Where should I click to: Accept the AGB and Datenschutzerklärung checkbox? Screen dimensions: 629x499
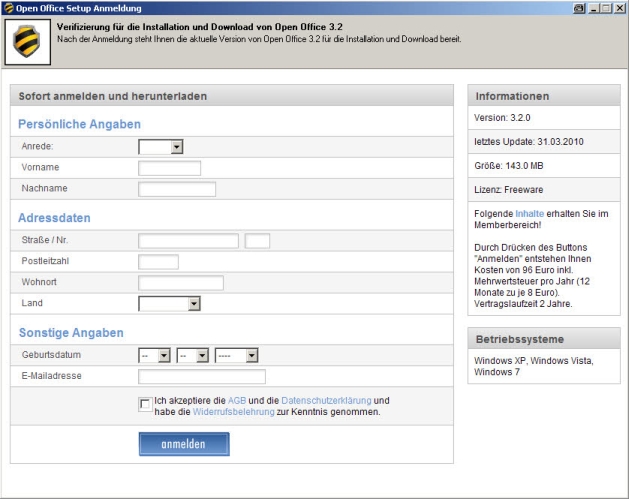tap(146, 404)
